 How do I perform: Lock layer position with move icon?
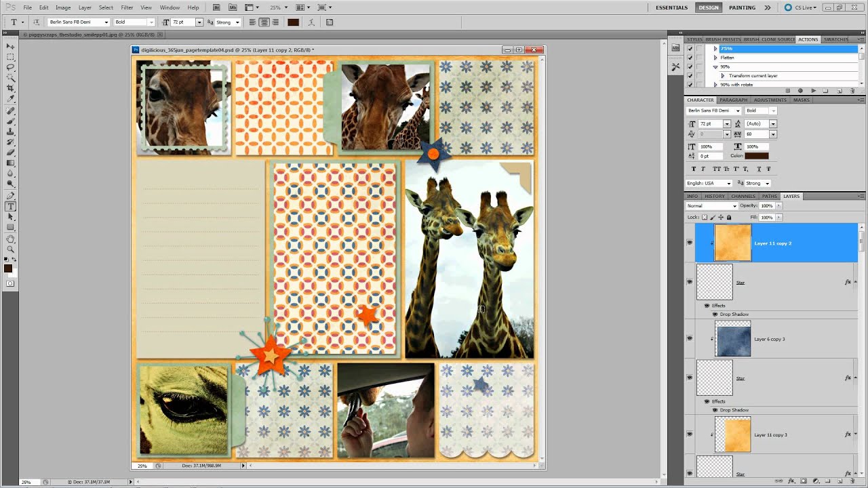tap(721, 218)
